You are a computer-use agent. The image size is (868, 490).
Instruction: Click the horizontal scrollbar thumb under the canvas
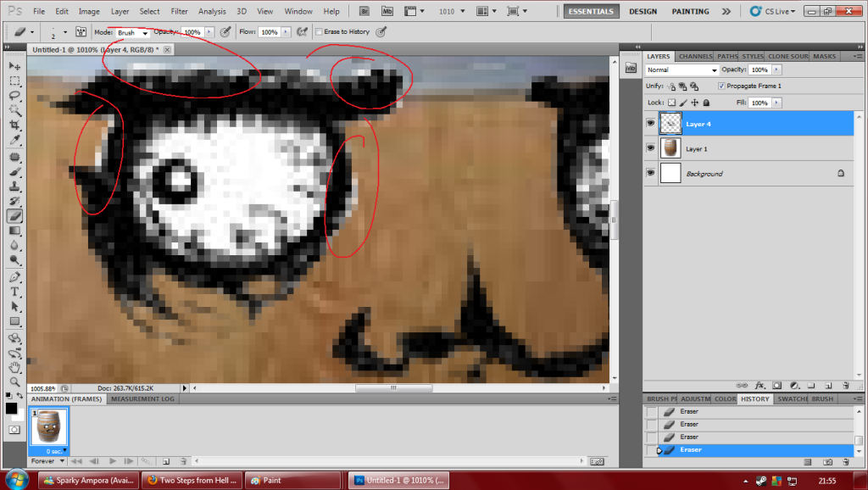tap(393, 388)
